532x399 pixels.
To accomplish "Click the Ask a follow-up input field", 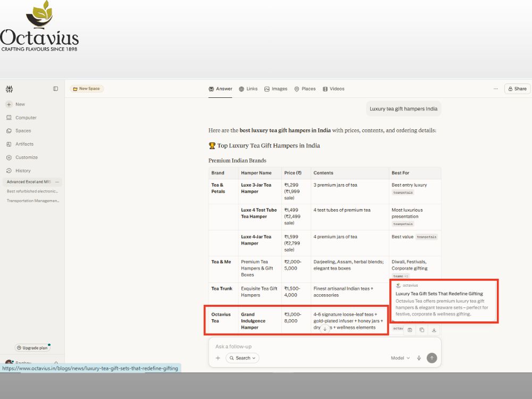I will [x=325, y=346].
